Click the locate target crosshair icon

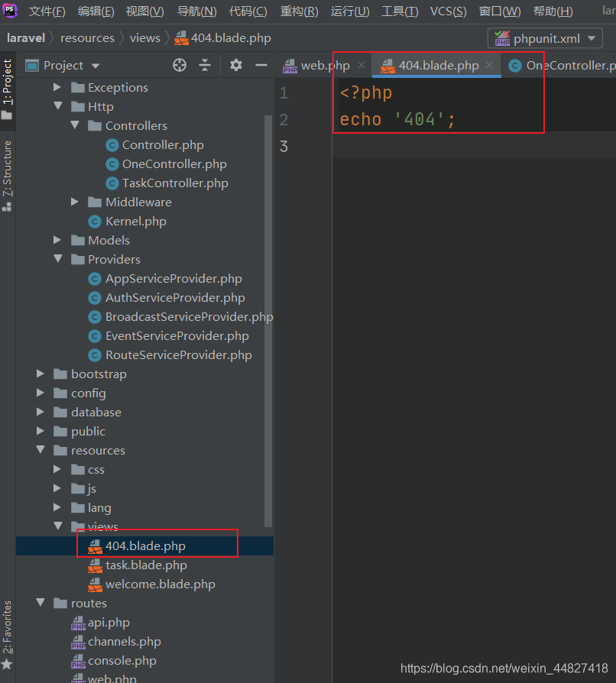(180, 66)
